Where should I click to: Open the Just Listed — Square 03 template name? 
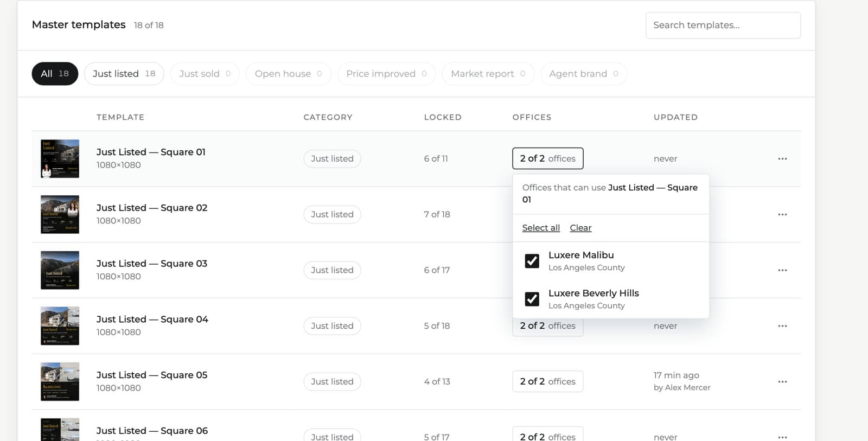(152, 264)
